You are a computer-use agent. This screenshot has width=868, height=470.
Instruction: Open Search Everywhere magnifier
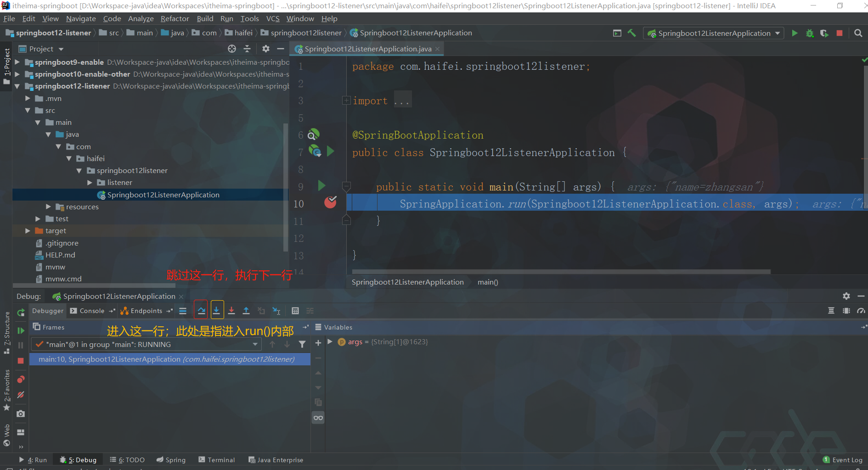click(x=858, y=33)
